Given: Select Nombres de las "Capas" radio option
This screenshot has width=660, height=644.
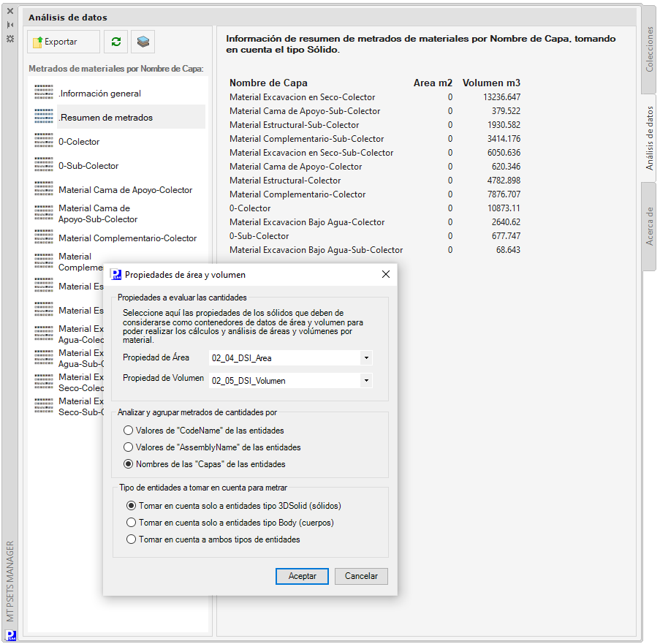Looking at the screenshot, I should click(x=204, y=464).
